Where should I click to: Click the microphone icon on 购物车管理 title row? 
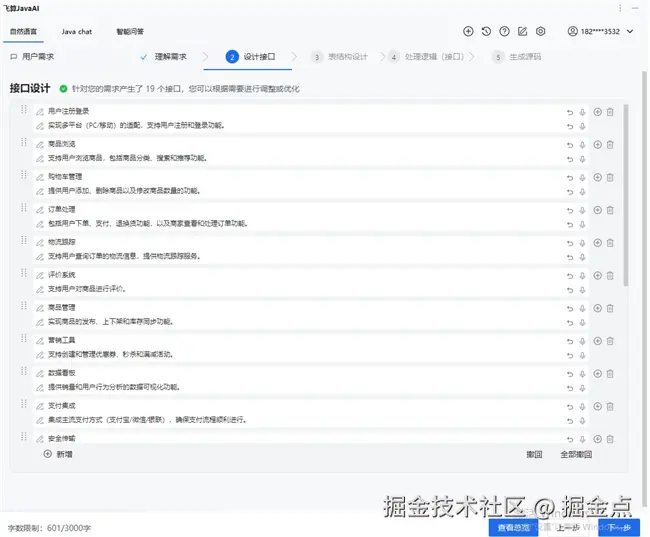(x=582, y=178)
